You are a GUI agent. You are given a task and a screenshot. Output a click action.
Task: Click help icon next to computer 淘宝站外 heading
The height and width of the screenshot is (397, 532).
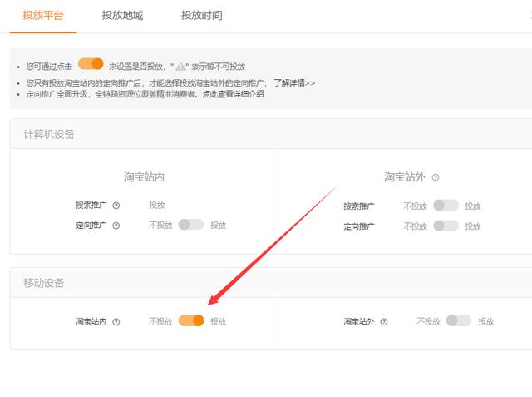(436, 177)
